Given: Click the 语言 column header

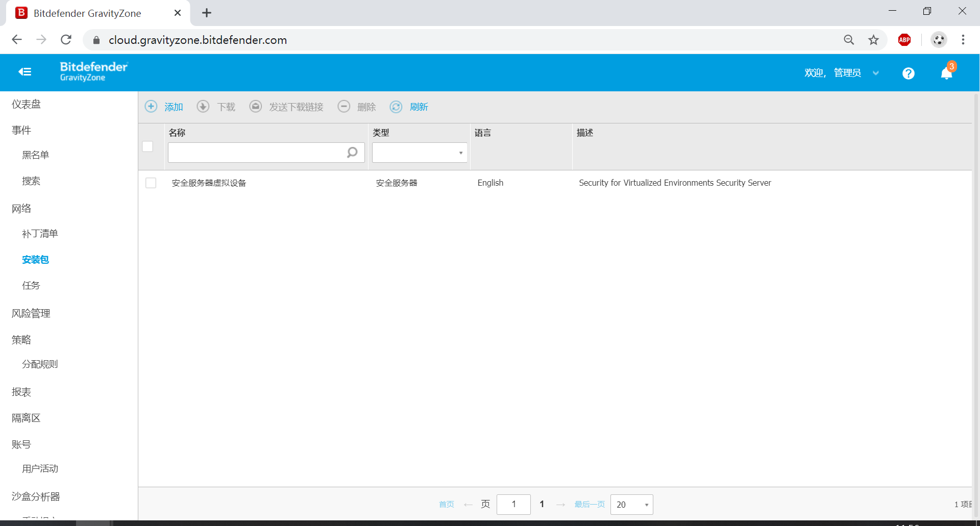Looking at the screenshot, I should (x=483, y=133).
